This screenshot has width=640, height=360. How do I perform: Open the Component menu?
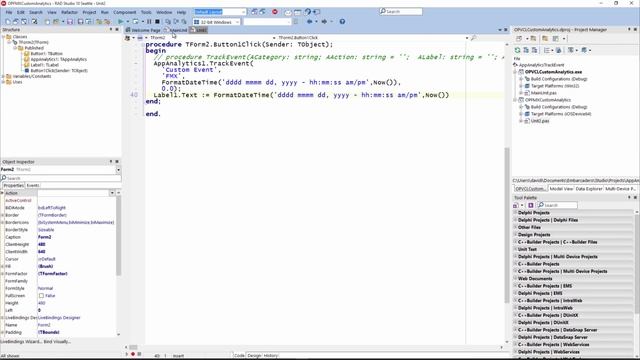click(124, 12)
